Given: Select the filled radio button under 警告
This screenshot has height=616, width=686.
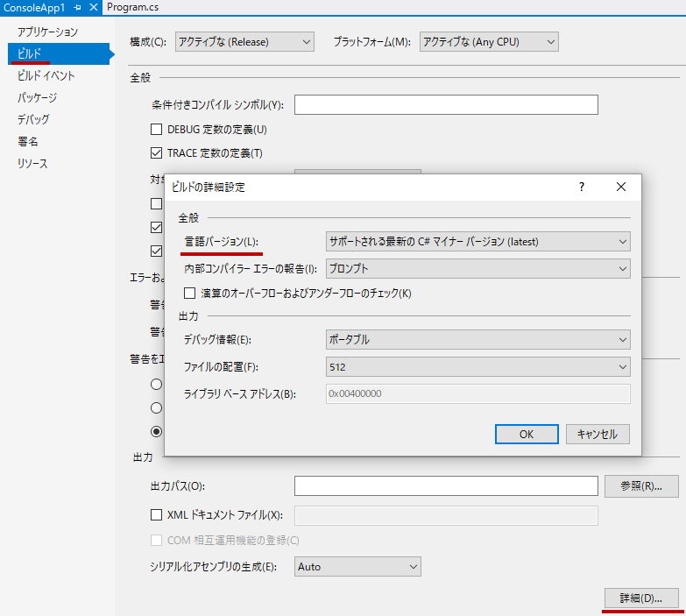Looking at the screenshot, I should pyautogui.click(x=156, y=431).
